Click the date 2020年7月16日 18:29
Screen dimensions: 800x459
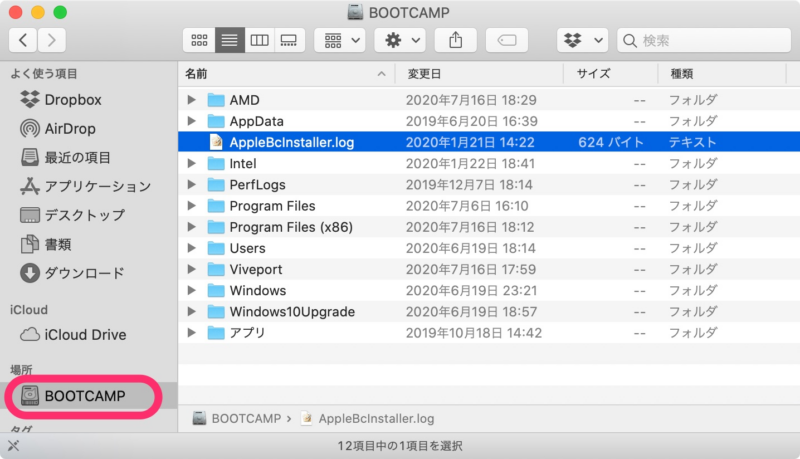[471, 100]
